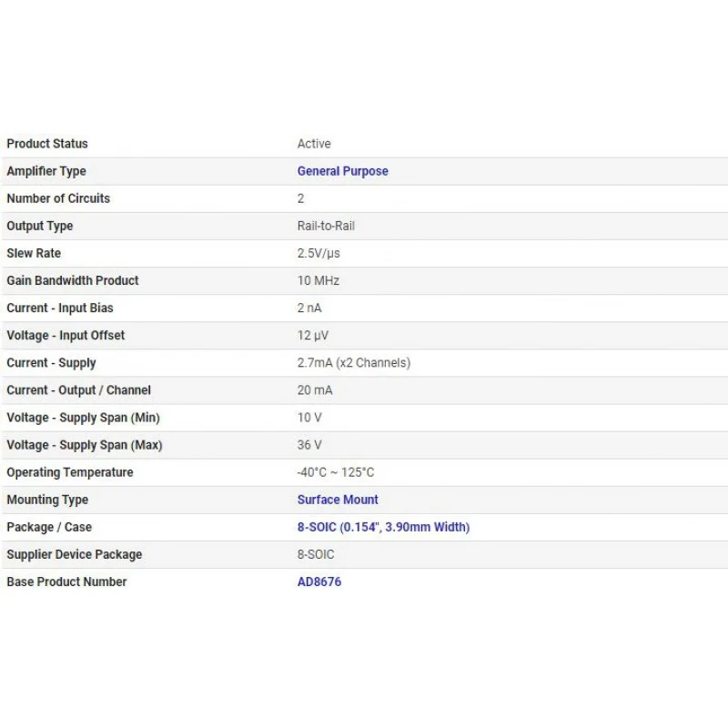Image resolution: width=728 pixels, height=728 pixels.
Task: Select the Number of Circuits label
Action: click(x=58, y=198)
